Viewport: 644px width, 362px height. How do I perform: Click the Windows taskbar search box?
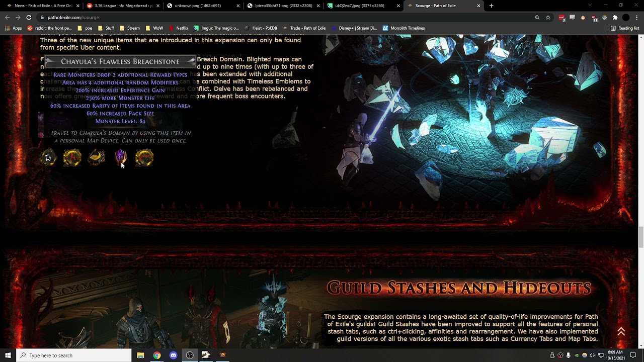click(74, 355)
